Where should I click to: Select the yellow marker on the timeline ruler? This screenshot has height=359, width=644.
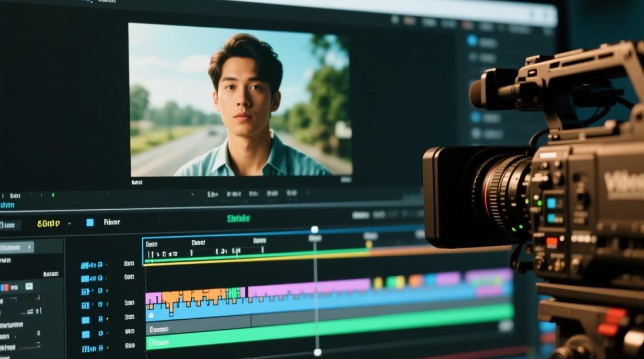click(x=369, y=244)
